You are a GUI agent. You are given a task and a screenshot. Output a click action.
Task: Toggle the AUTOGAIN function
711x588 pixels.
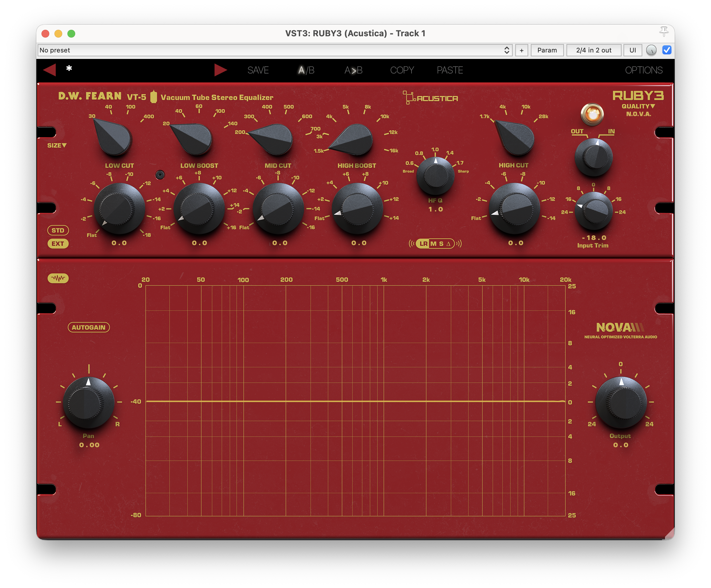(89, 327)
